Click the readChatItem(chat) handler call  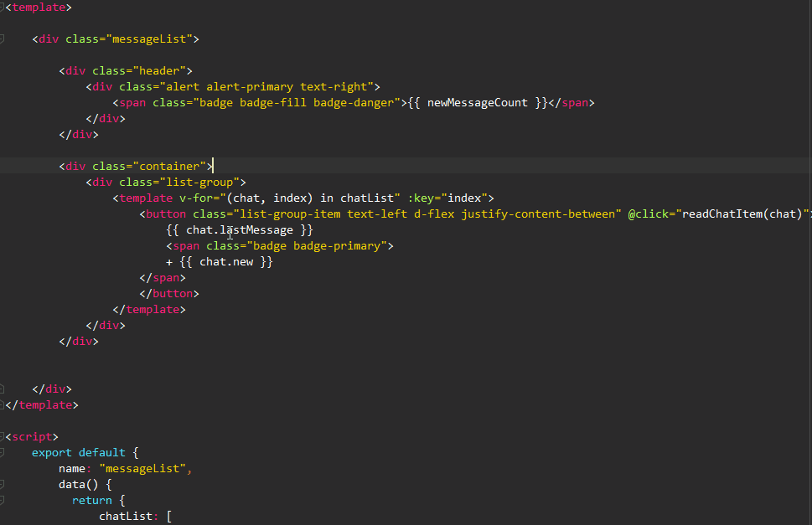742,214
